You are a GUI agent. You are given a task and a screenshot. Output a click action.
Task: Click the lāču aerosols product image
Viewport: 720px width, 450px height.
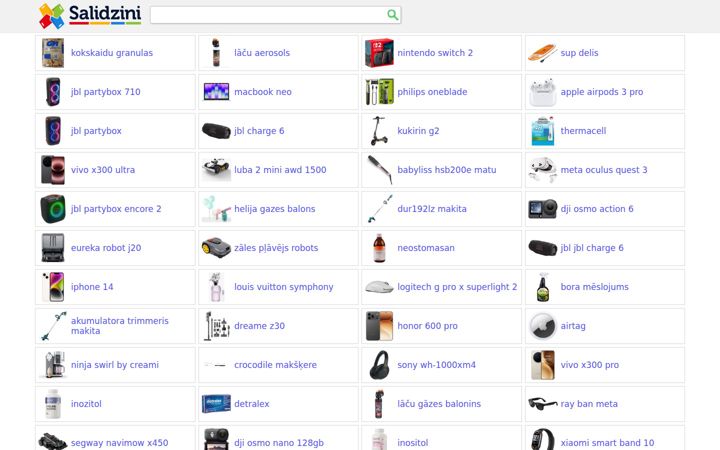click(216, 53)
